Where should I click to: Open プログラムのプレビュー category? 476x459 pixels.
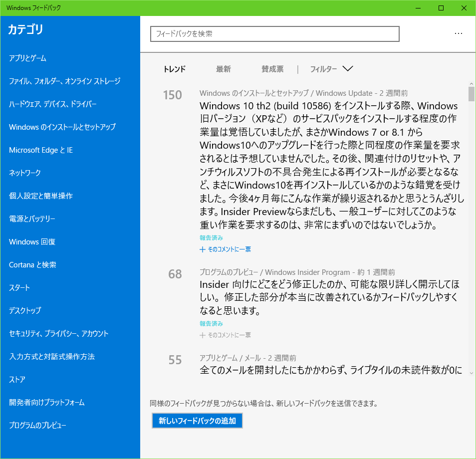pos(37,425)
